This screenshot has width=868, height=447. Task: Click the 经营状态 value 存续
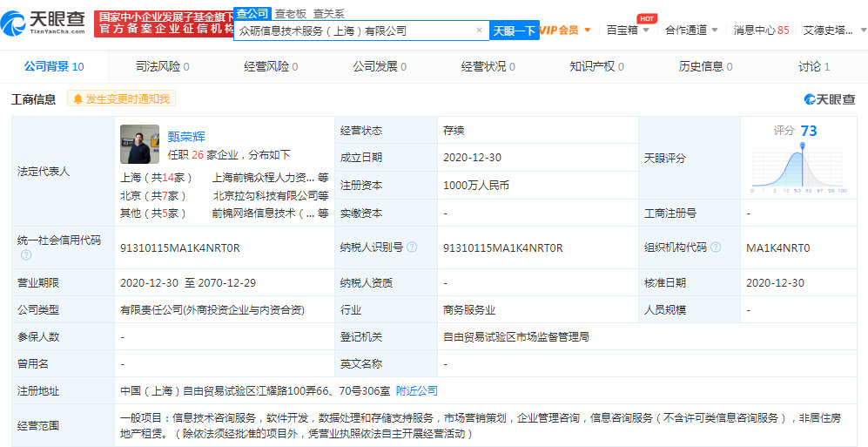454,131
